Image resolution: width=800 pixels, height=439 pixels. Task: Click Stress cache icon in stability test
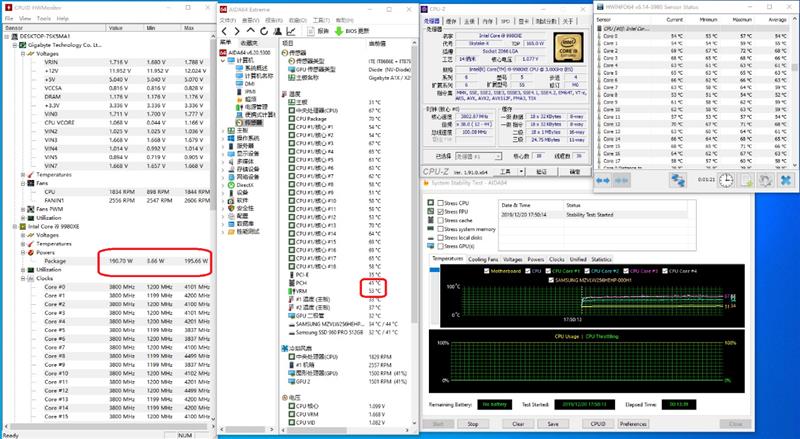click(x=431, y=220)
